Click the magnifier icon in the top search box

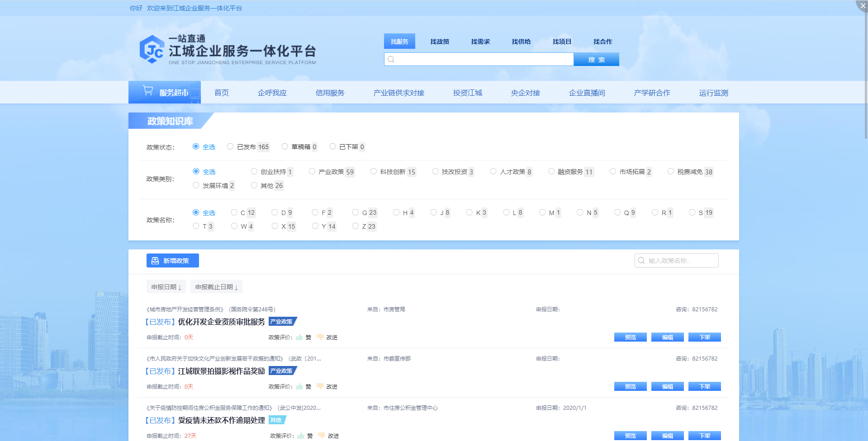click(x=391, y=60)
